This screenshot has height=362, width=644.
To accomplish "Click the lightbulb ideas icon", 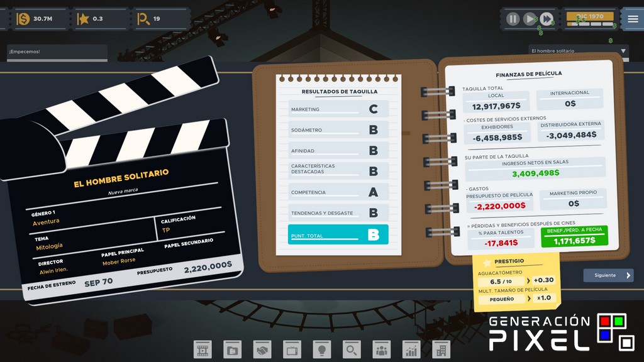I will coord(321,348).
